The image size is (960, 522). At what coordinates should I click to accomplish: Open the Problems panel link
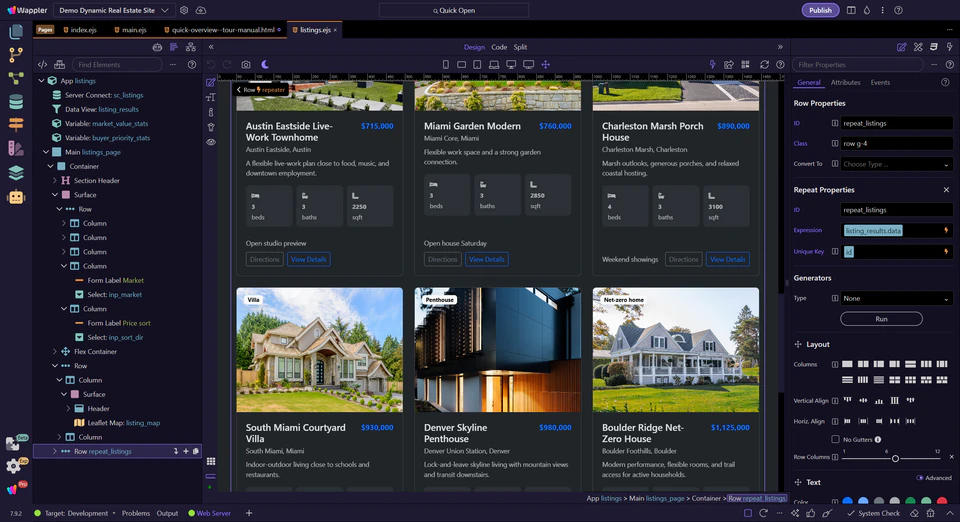136,513
